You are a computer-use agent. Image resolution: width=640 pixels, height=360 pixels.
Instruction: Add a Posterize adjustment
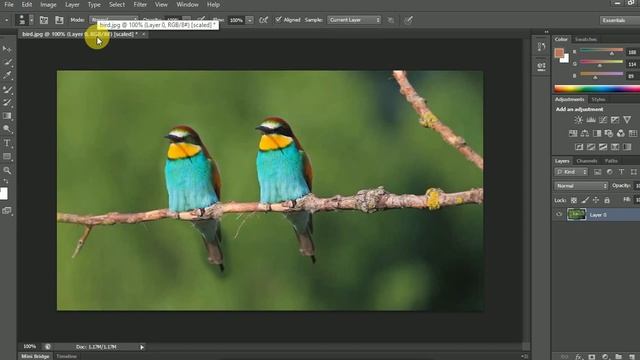point(591,147)
